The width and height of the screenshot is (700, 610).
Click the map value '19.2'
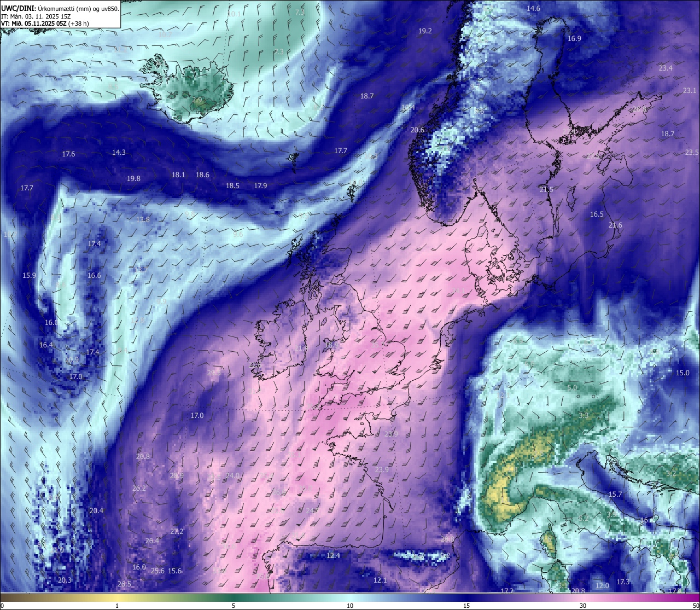coord(425,31)
